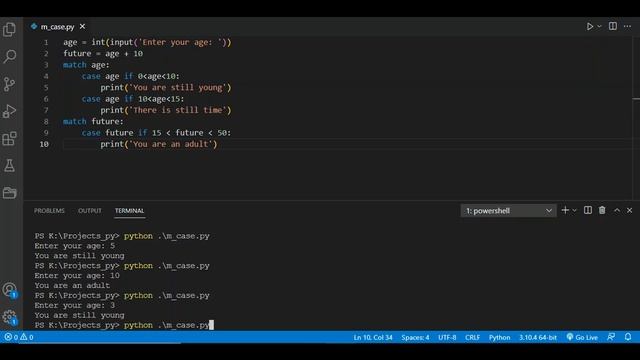This screenshot has width=640, height=360.
Task: Open the Extensions view
Action: (9, 138)
